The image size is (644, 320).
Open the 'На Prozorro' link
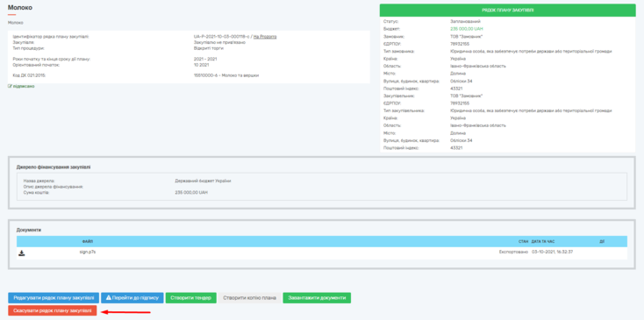(265, 37)
